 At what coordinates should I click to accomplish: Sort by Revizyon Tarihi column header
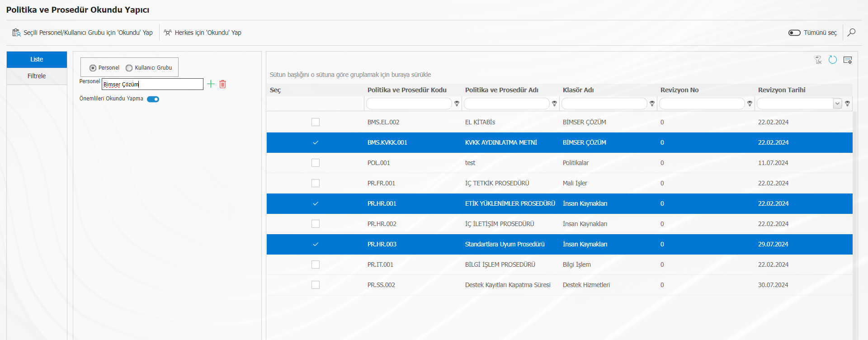pos(782,90)
